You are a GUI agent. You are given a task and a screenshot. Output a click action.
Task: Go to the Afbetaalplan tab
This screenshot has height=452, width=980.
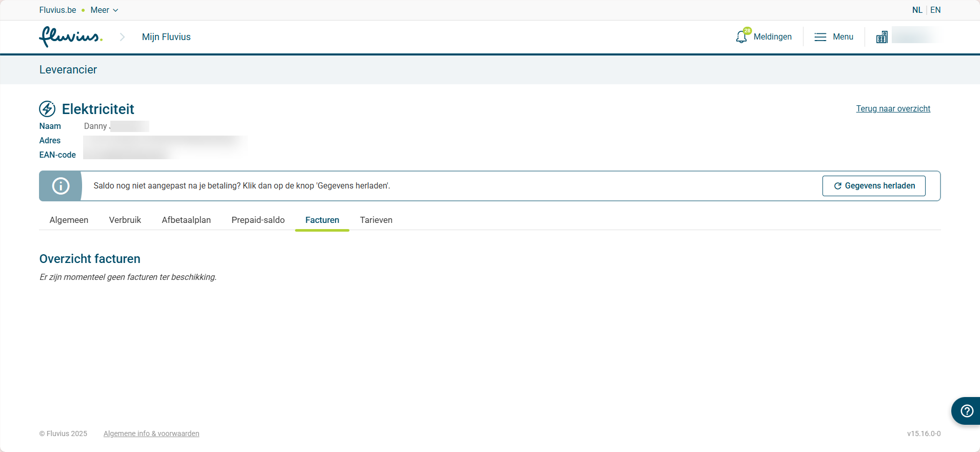[x=186, y=220]
